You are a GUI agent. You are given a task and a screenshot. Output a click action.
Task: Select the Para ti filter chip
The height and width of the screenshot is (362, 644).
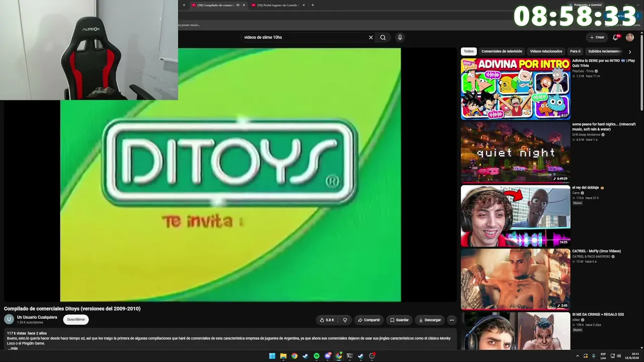575,51
